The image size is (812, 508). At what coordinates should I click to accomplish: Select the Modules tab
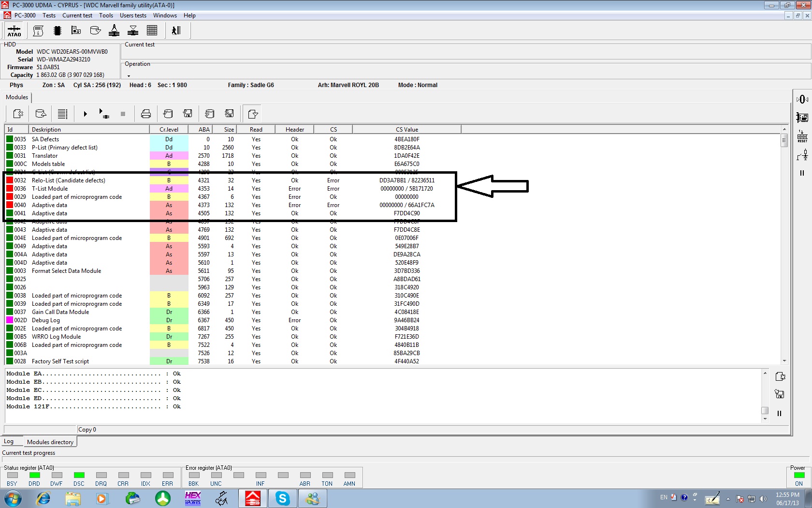click(x=17, y=97)
